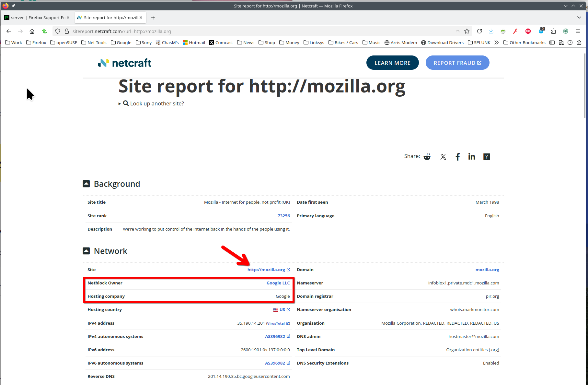Open the Download Drivers bookmark
Image resolution: width=588 pixels, height=385 pixels.
442,42
